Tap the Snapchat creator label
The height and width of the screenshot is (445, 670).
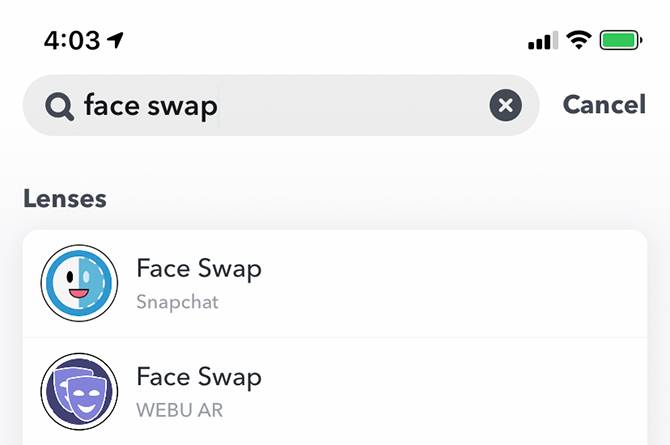coord(177,301)
